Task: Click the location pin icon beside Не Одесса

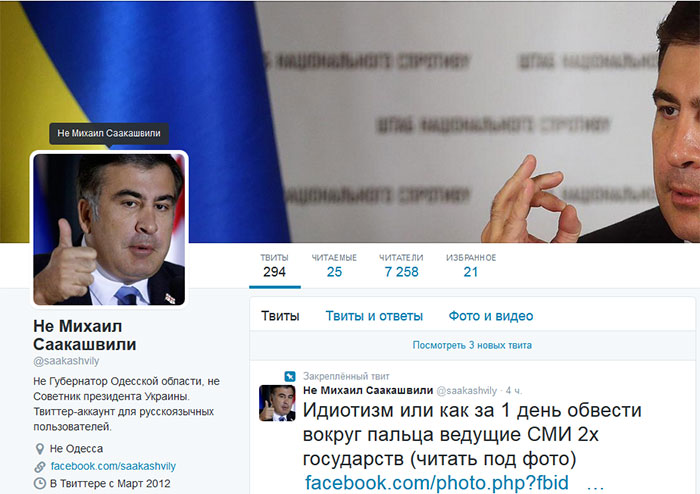Action: (40, 448)
